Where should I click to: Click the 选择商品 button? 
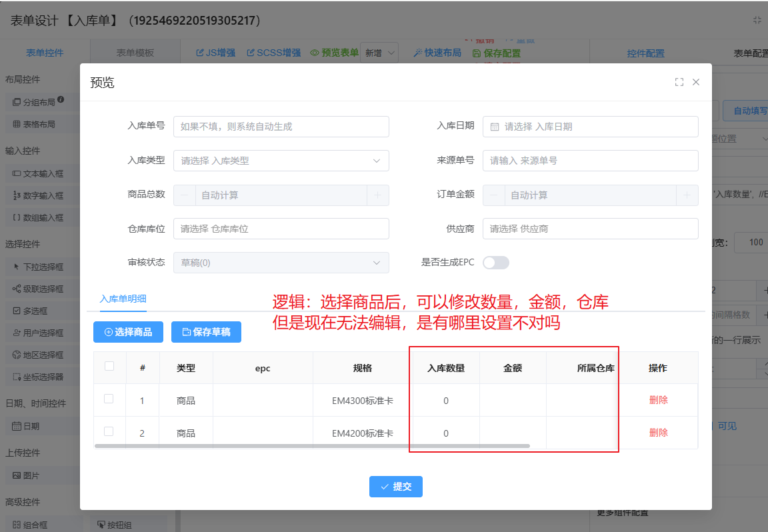pyautogui.click(x=128, y=332)
